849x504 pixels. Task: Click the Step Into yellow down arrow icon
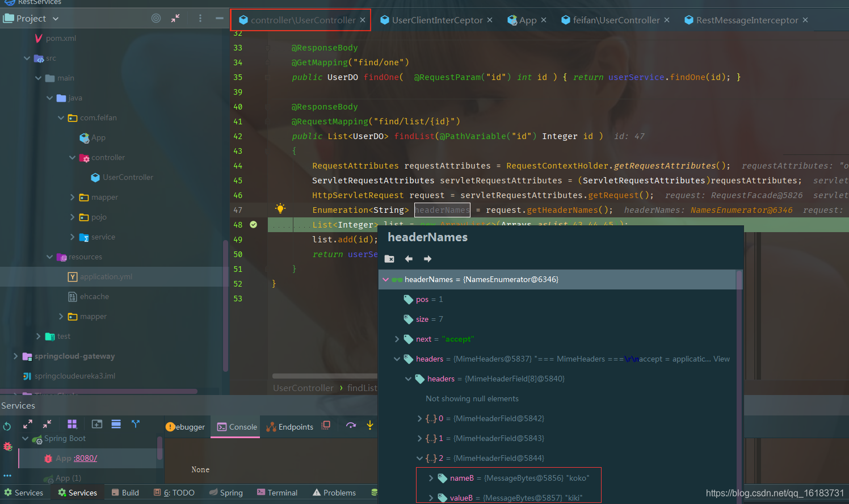pyautogui.click(x=370, y=425)
